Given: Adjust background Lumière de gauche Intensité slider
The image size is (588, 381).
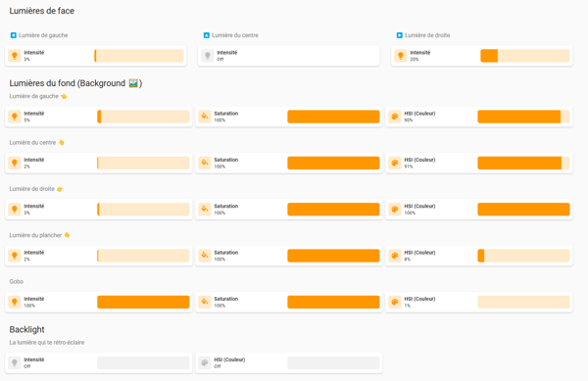Looking at the screenshot, I should [143, 117].
